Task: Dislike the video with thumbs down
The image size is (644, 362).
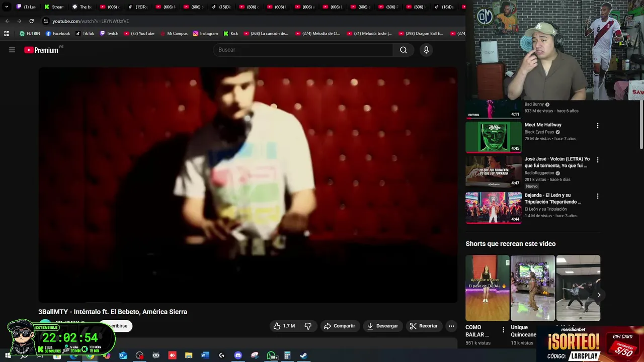Action: (308, 326)
